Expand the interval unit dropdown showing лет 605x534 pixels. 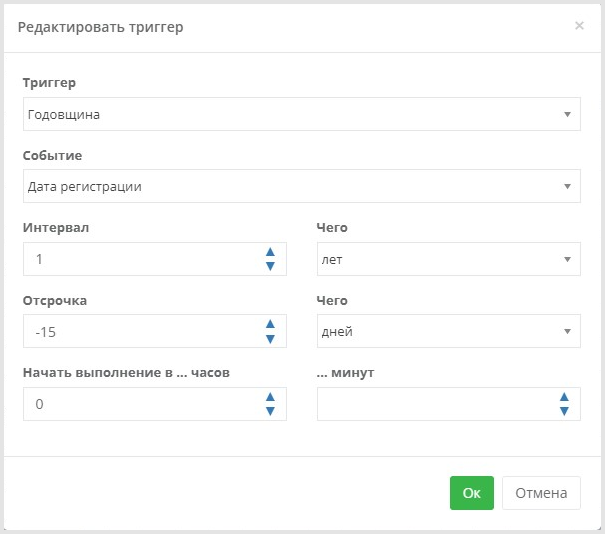click(x=449, y=259)
